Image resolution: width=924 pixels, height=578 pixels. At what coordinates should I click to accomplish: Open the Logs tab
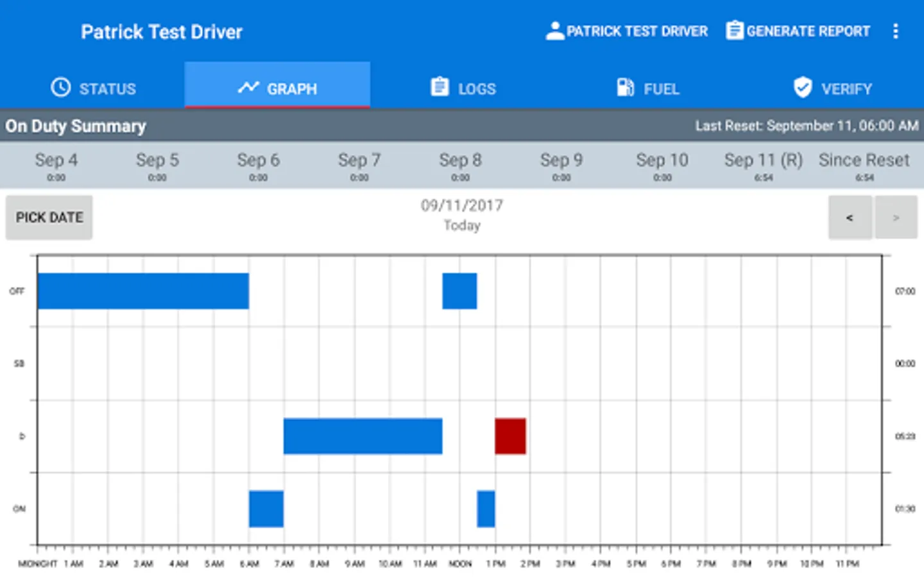coord(463,88)
